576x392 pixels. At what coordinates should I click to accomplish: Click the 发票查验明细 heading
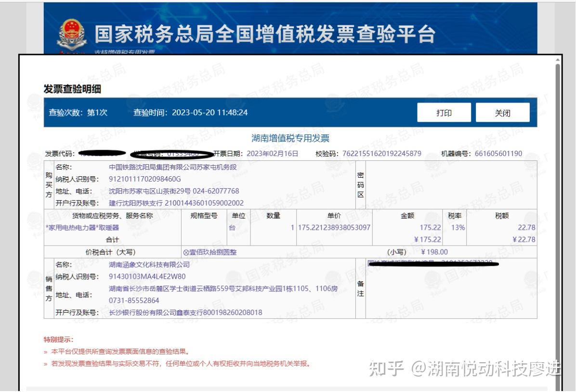tap(72, 89)
